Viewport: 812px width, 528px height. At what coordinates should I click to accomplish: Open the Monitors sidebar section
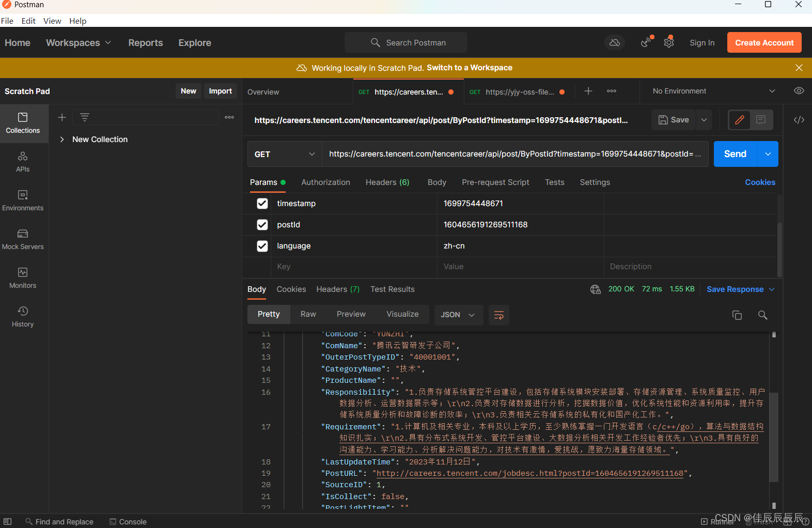23,278
